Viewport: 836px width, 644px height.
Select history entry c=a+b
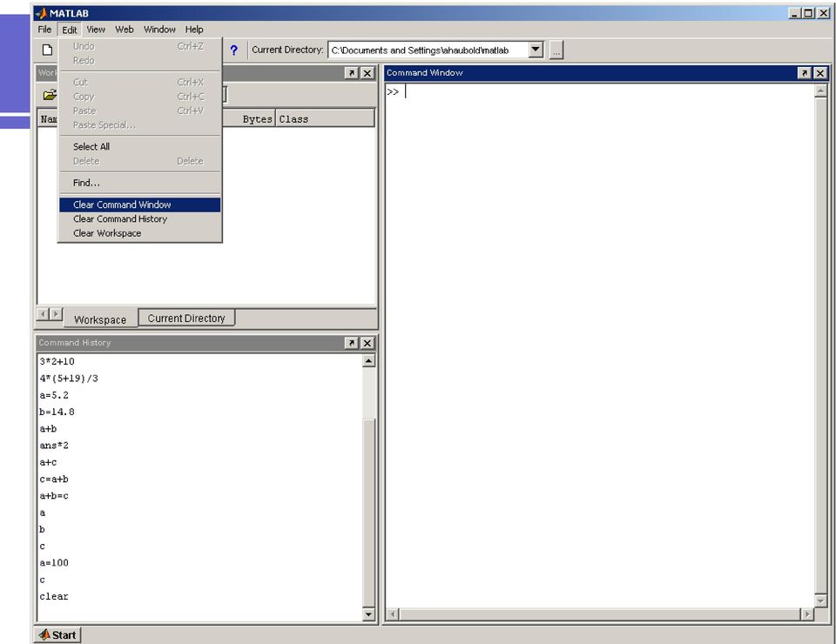(54, 480)
